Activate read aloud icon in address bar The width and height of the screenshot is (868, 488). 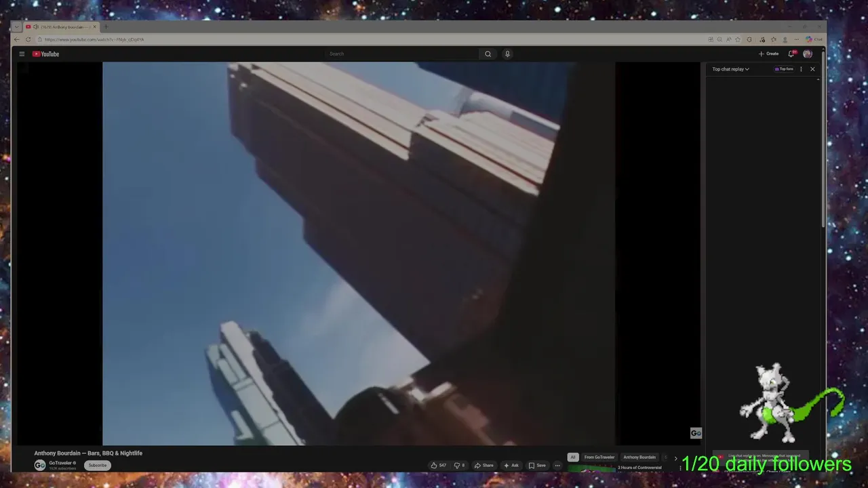[x=728, y=39]
